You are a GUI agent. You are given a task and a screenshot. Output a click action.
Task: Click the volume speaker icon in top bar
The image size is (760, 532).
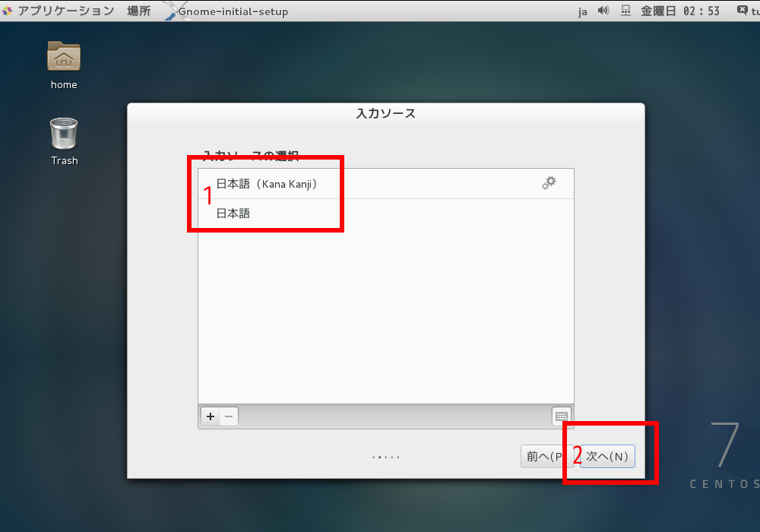pos(603,11)
